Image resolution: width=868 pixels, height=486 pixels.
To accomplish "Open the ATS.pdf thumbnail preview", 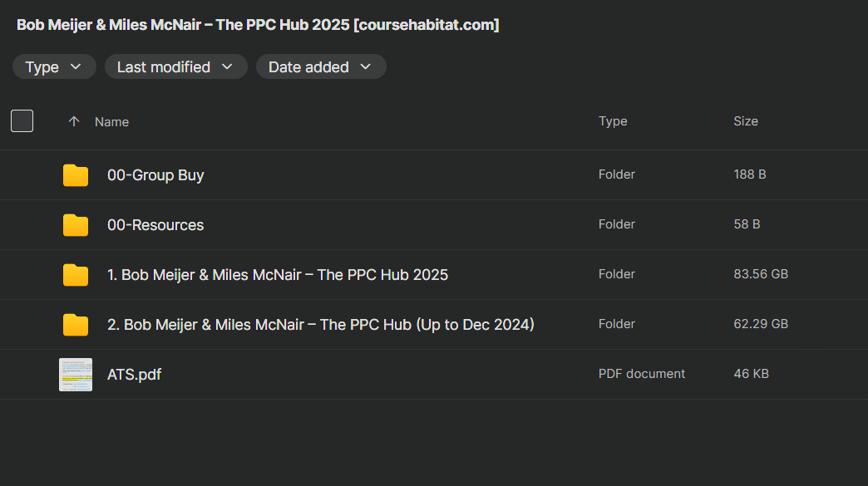I will 76,375.
